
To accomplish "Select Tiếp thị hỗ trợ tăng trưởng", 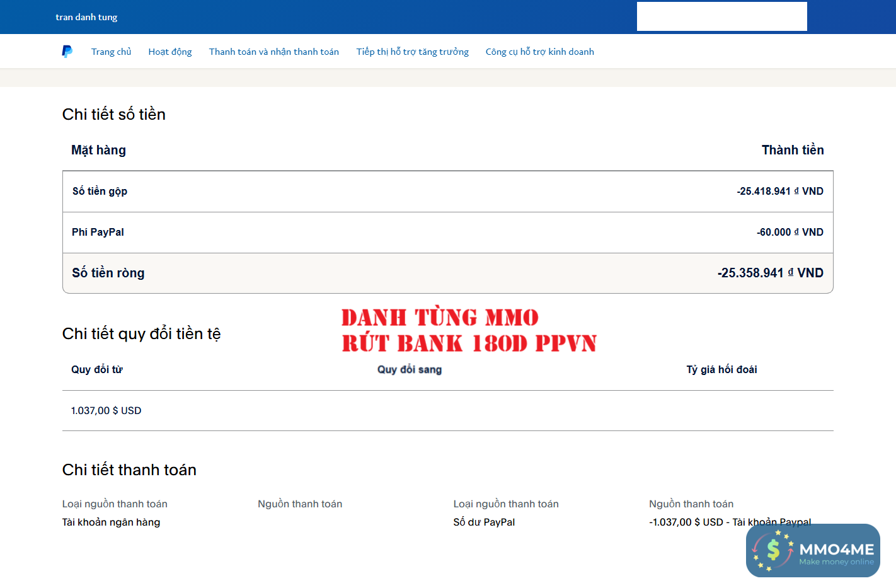I will [413, 52].
